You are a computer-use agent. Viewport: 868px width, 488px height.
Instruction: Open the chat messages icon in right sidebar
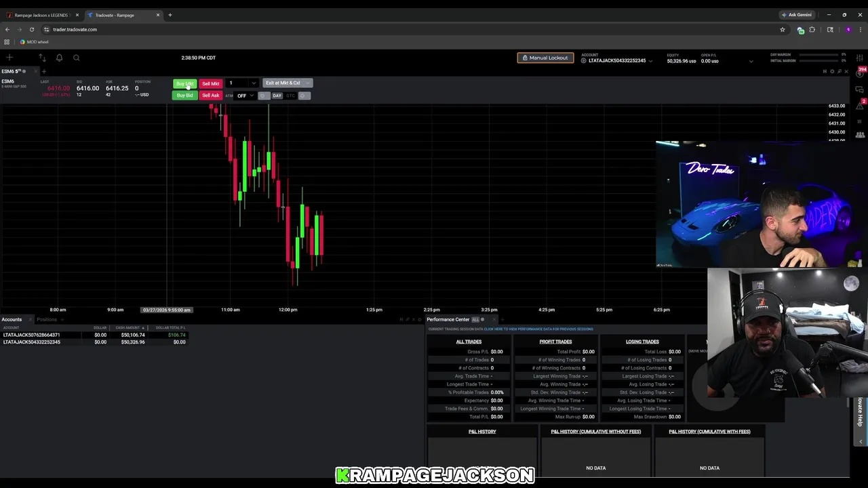[861, 89]
